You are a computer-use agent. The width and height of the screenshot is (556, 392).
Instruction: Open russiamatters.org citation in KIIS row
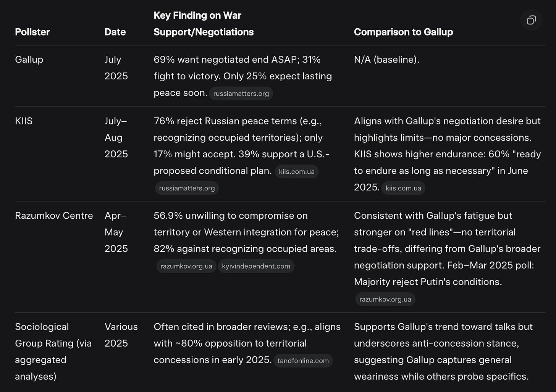tap(187, 188)
